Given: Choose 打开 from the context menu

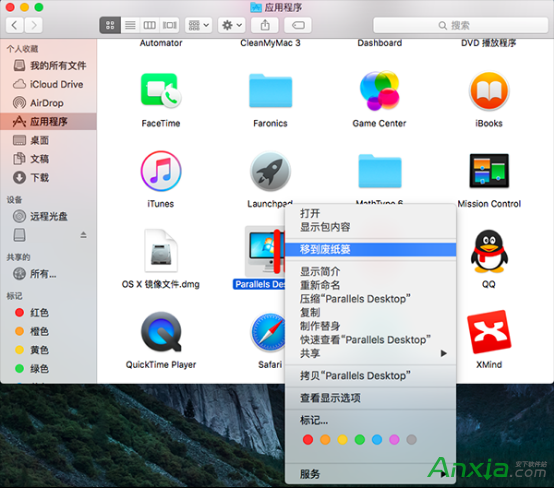Looking at the screenshot, I should 370,213.
